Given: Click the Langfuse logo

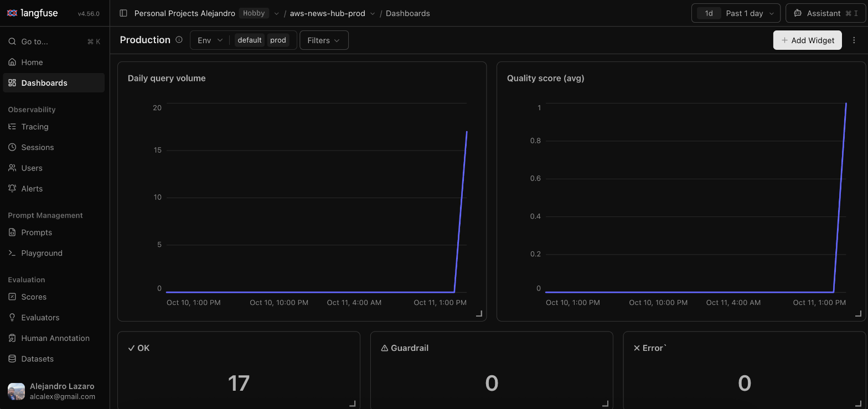Looking at the screenshot, I should (32, 13).
